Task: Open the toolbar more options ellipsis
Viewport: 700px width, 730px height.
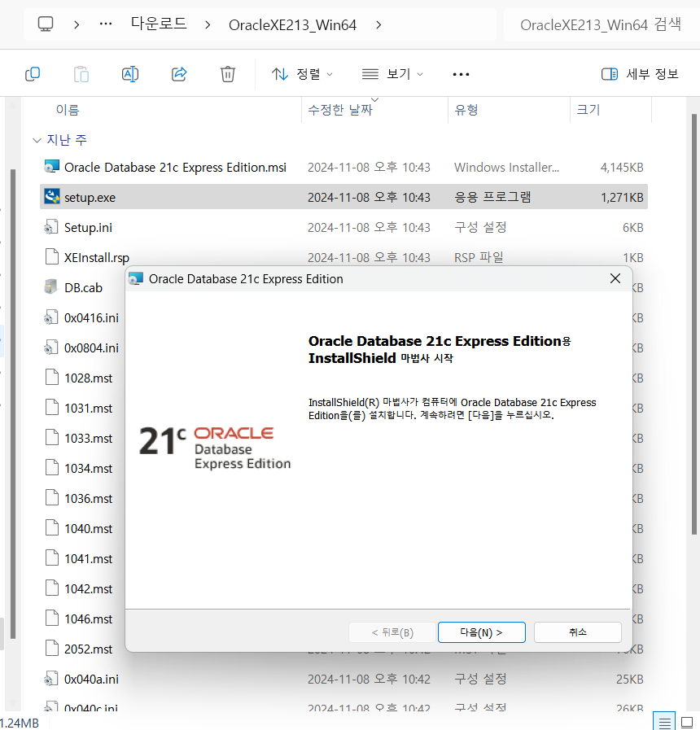Action: [461, 74]
